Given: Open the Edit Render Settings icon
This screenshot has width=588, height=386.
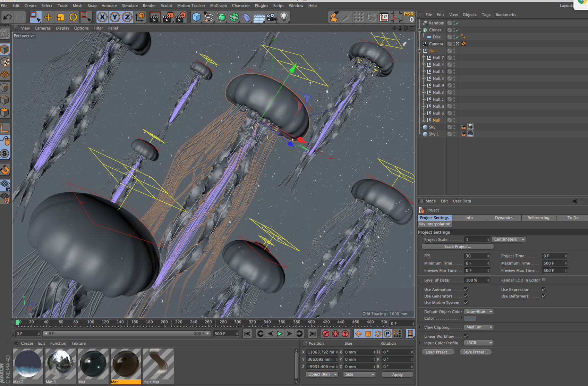Looking at the screenshot, I should [x=180, y=17].
